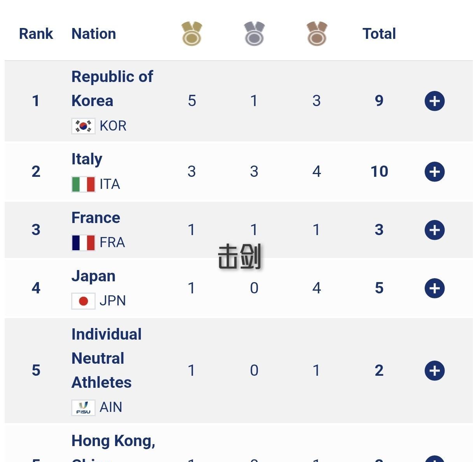Expand the Italy row plus button

(434, 172)
